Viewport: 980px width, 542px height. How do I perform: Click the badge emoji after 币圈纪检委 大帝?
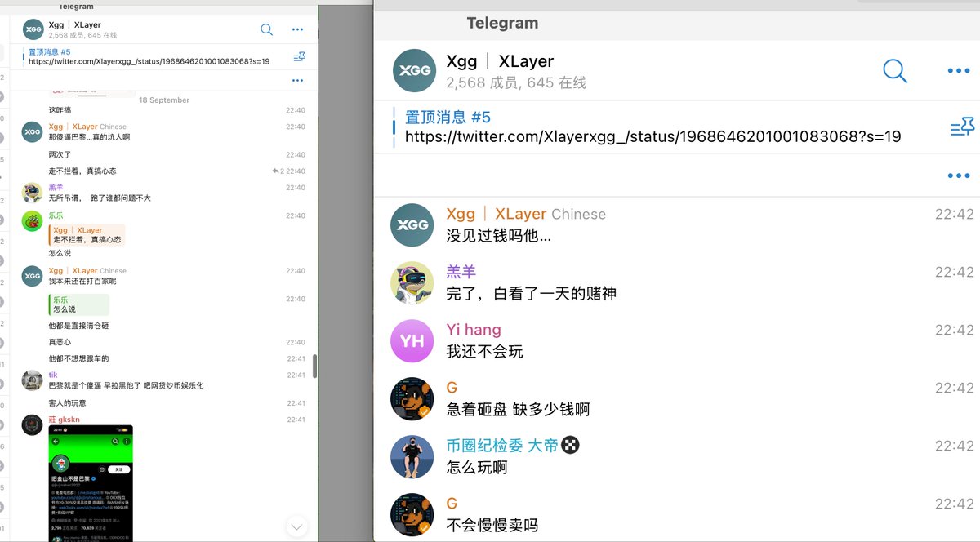pos(572,446)
